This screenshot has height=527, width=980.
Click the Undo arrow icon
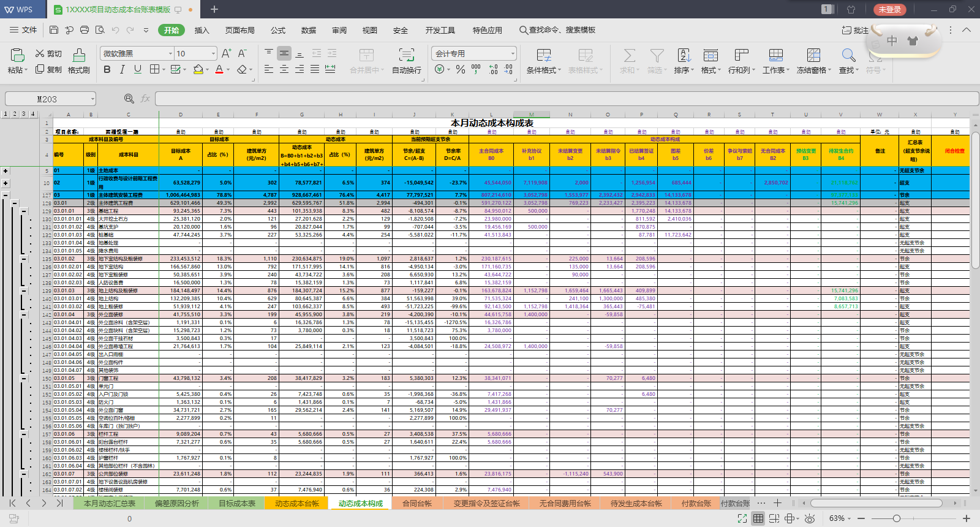pyautogui.click(x=115, y=30)
